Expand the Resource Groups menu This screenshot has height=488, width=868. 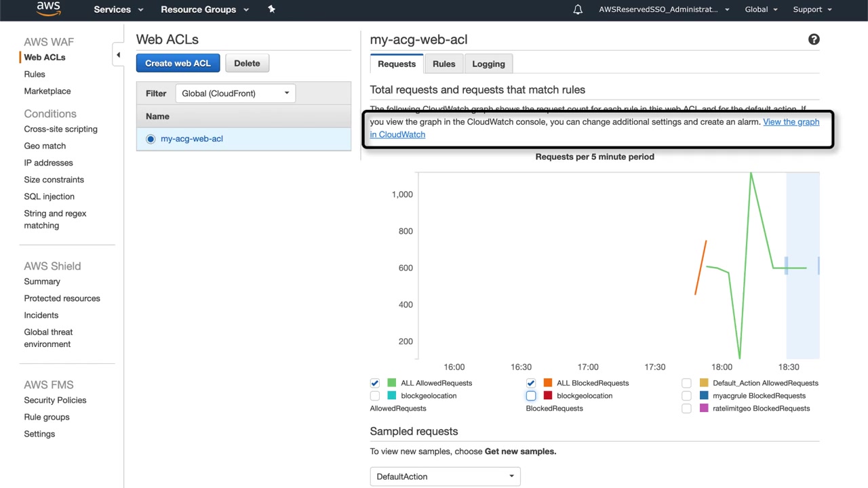point(205,9)
